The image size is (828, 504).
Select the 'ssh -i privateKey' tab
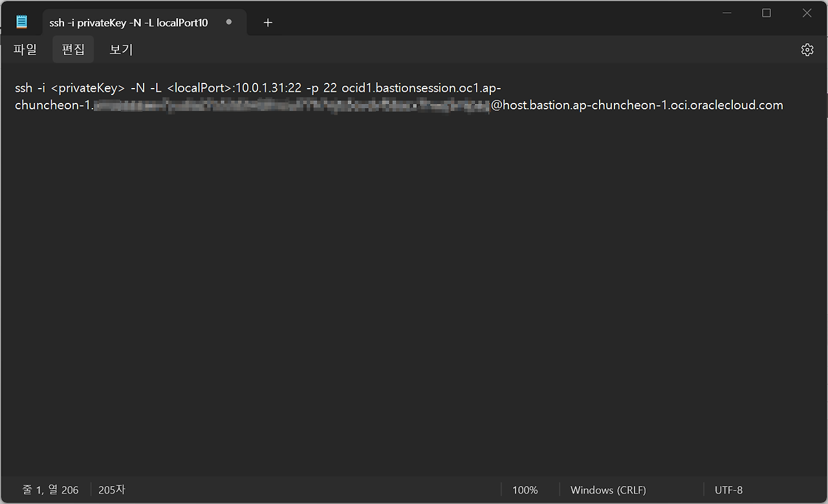tap(128, 23)
